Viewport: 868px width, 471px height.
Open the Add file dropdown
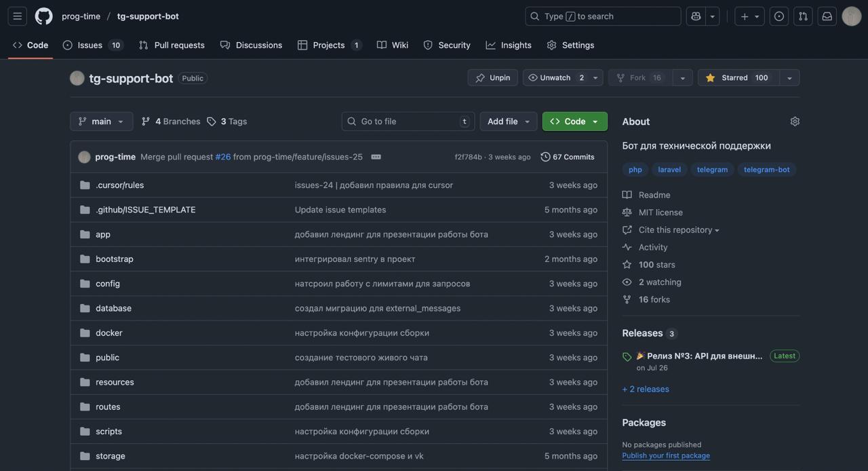click(509, 121)
